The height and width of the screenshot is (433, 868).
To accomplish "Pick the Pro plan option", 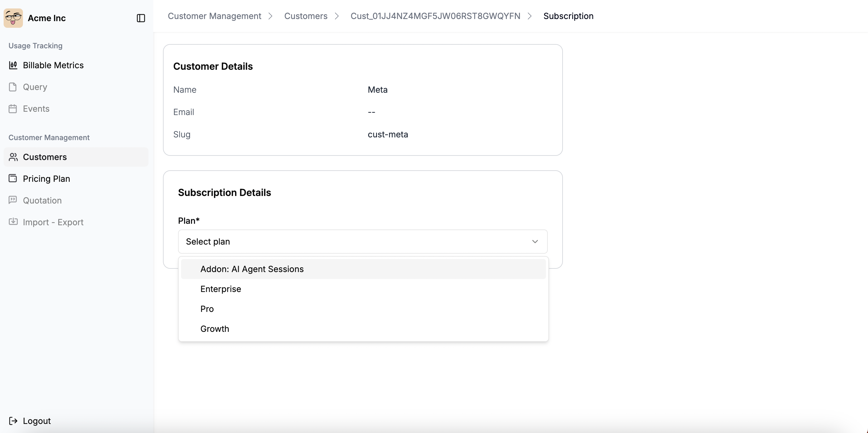I will point(207,309).
